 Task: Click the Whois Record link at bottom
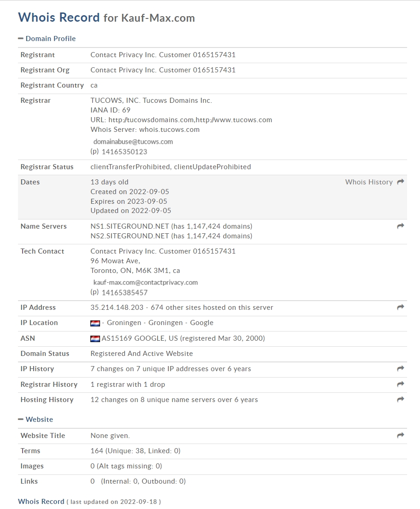coord(41,502)
